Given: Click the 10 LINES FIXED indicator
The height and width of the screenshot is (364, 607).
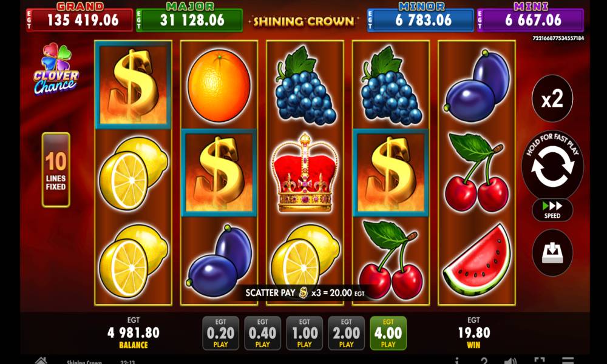Looking at the screenshot, I should coord(56,170).
